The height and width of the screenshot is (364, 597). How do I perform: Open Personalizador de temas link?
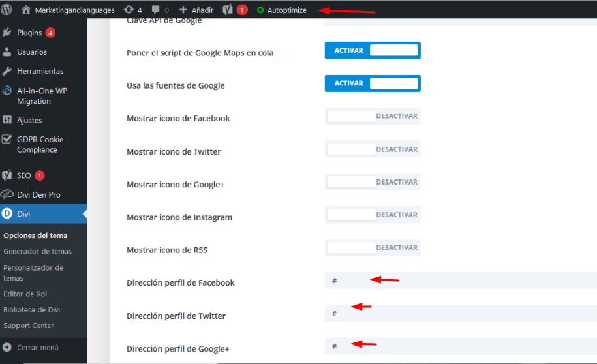click(33, 273)
